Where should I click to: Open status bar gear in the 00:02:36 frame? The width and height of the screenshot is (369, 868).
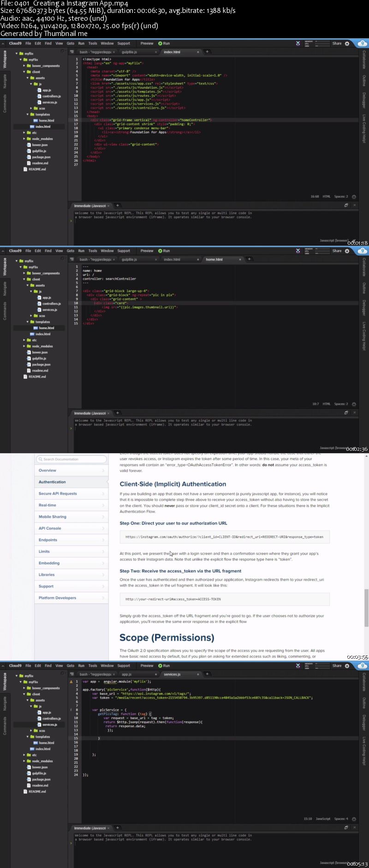pos(354,404)
